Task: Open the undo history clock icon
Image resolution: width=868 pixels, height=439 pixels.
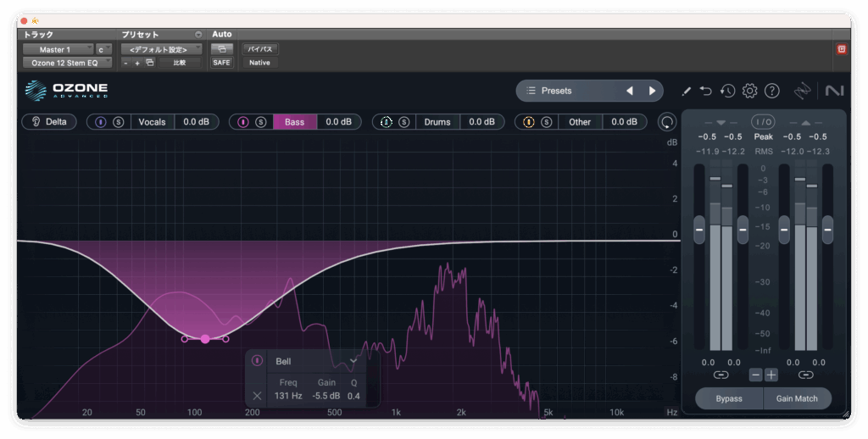Action: click(727, 91)
